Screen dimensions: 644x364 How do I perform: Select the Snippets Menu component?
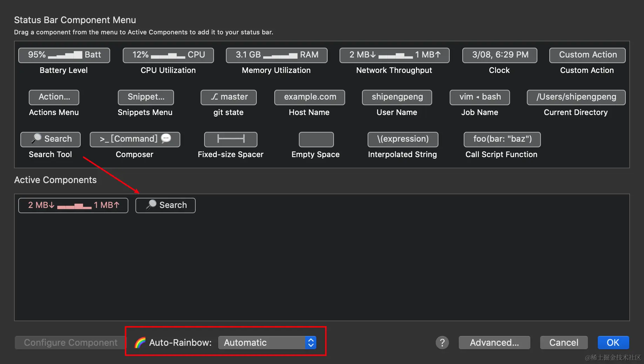tap(146, 97)
